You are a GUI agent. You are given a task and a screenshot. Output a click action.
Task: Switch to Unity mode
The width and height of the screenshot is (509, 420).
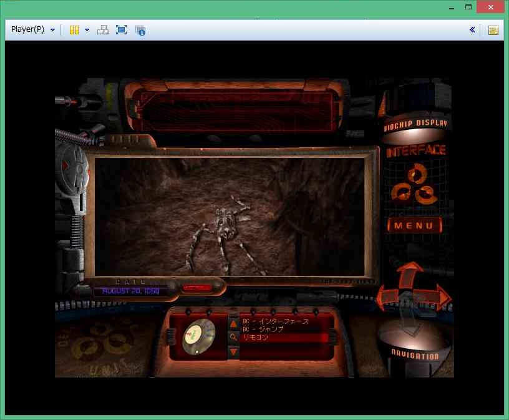(x=140, y=31)
